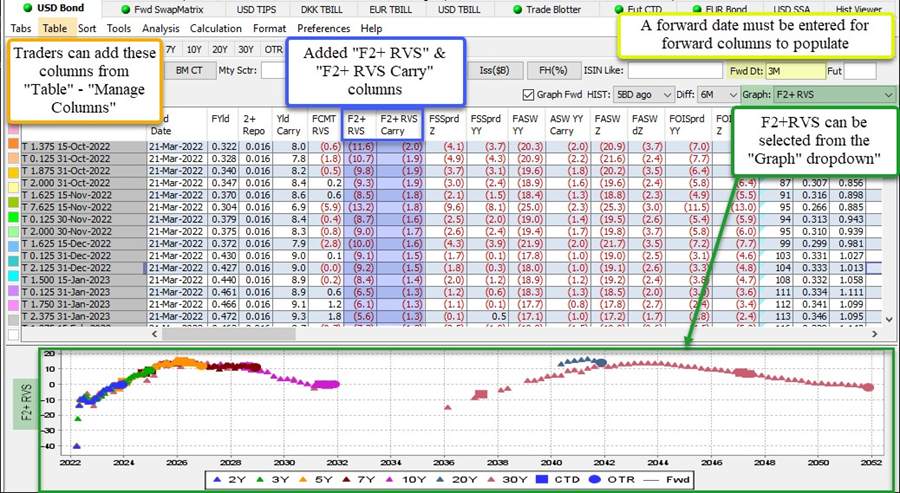The image size is (900, 493).
Task: Select row T 1.375 15-Oct-2022
Action: [x=83, y=146]
